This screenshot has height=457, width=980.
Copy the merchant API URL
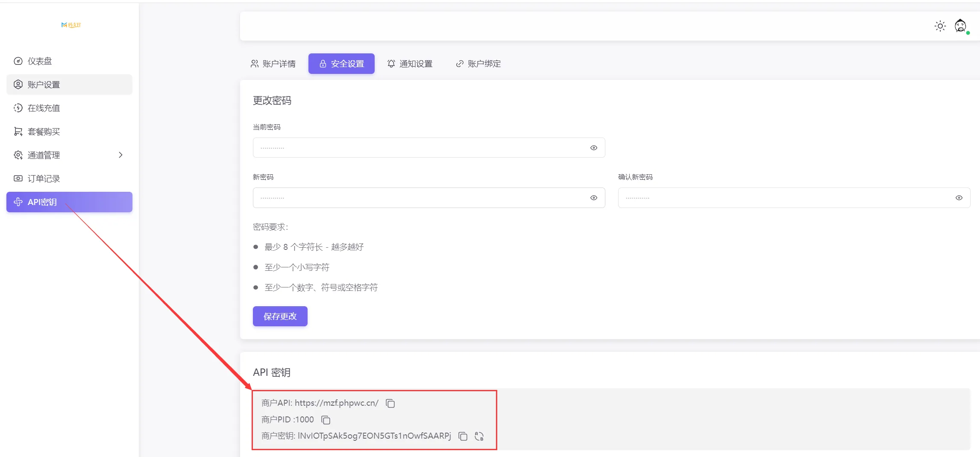tap(390, 403)
